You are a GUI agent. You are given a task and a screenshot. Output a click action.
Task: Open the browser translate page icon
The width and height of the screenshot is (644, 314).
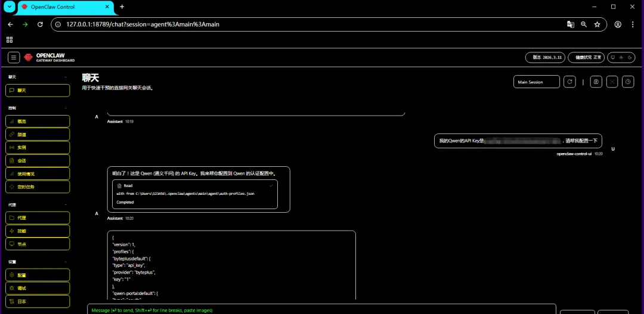coord(571,24)
